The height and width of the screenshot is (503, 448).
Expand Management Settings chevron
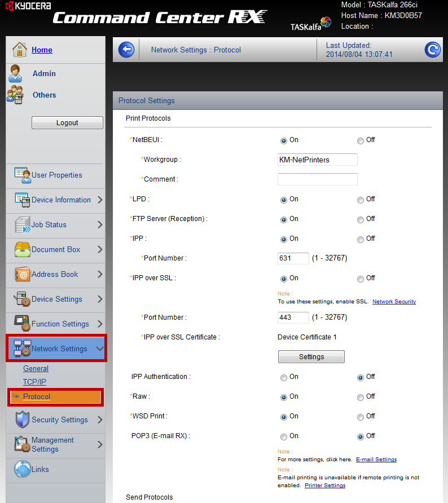(x=100, y=444)
